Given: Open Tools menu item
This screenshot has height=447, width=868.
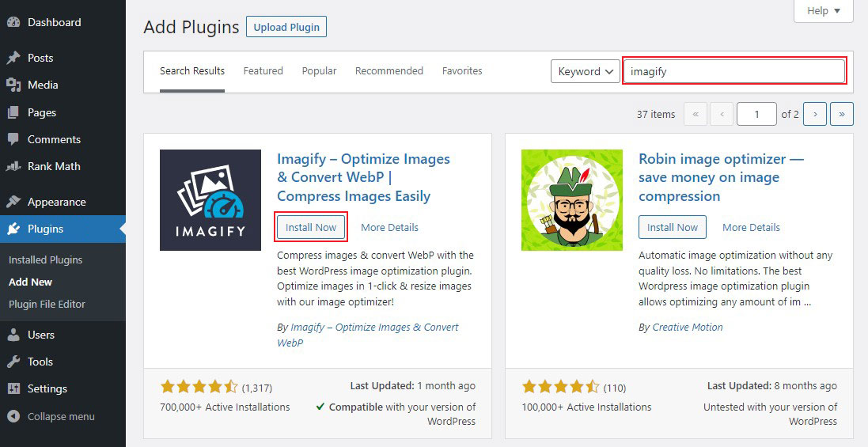Looking at the screenshot, I should 63,362.
